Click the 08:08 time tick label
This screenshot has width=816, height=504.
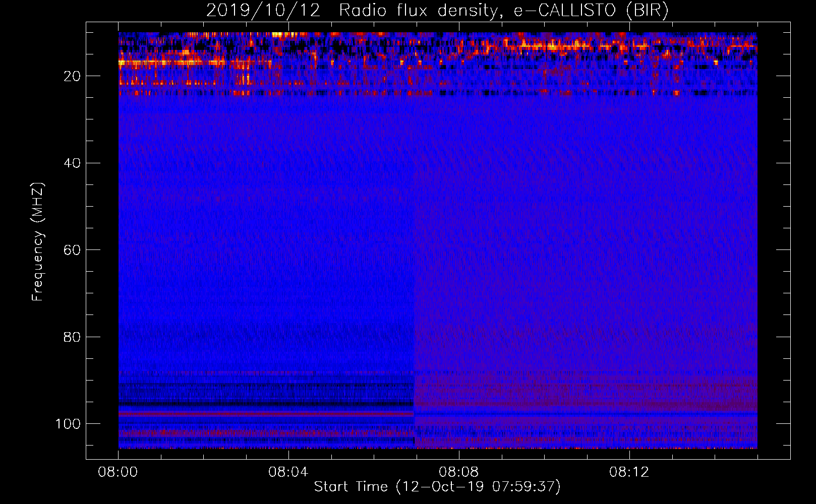(x=459, y=472)
